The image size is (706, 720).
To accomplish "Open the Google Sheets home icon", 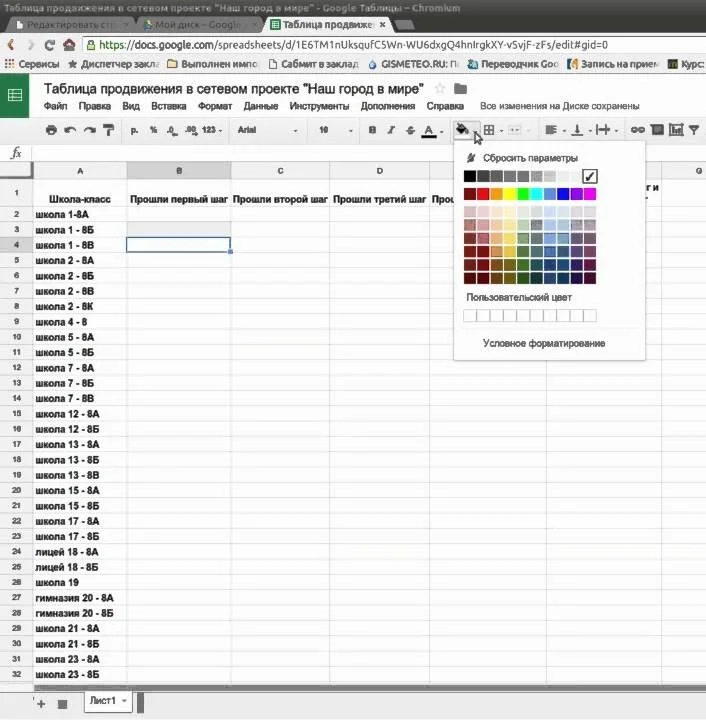I will (15, 96).
